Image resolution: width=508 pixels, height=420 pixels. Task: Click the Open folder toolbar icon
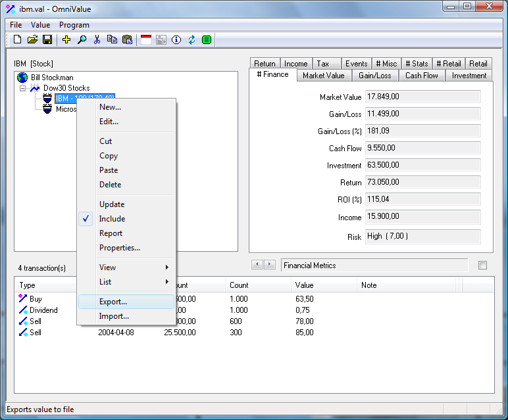pos(32,40)
